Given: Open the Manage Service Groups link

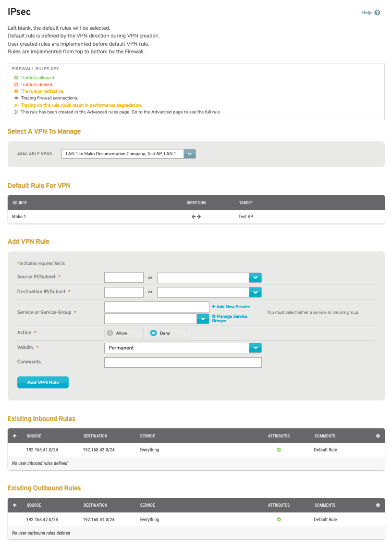Looking at the screenshot, I should tap(232, 318).
